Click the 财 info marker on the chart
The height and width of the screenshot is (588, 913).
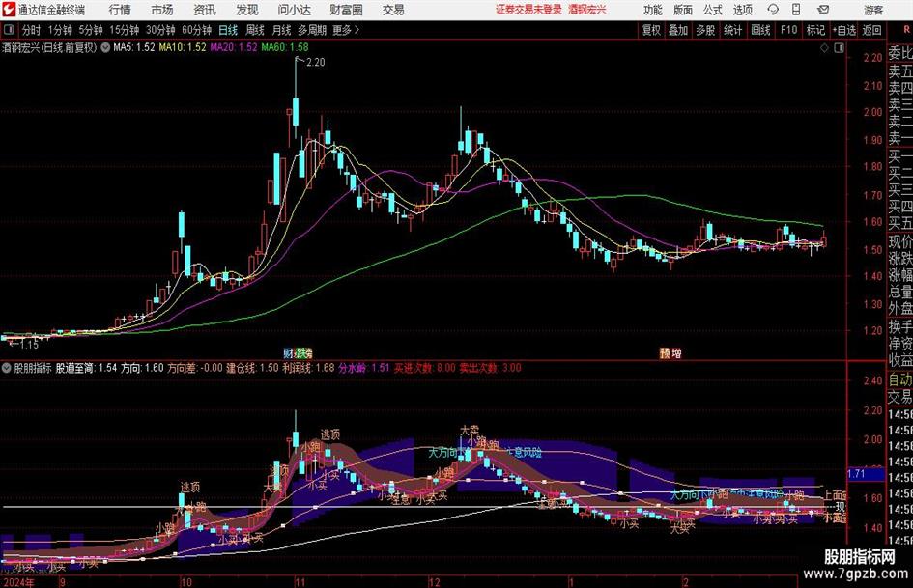tap(288, 353)
